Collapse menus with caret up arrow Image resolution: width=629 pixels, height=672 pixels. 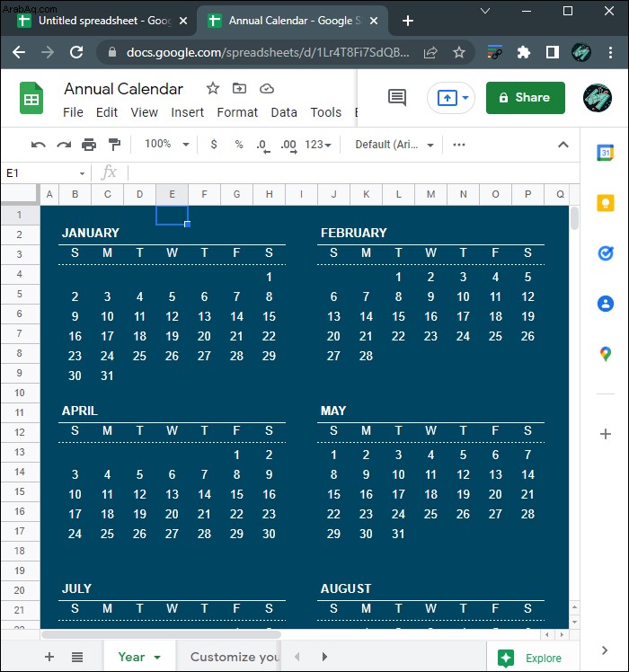click(x=563, y=145)
